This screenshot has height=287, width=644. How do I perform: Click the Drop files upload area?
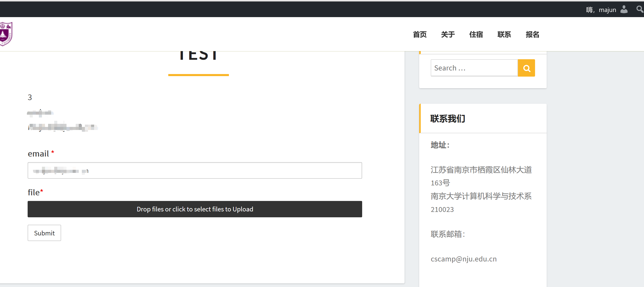click(195, 209)
